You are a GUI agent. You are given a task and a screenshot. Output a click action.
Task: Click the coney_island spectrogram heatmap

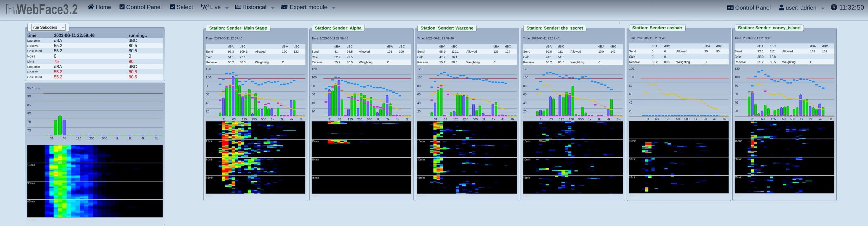784,157
